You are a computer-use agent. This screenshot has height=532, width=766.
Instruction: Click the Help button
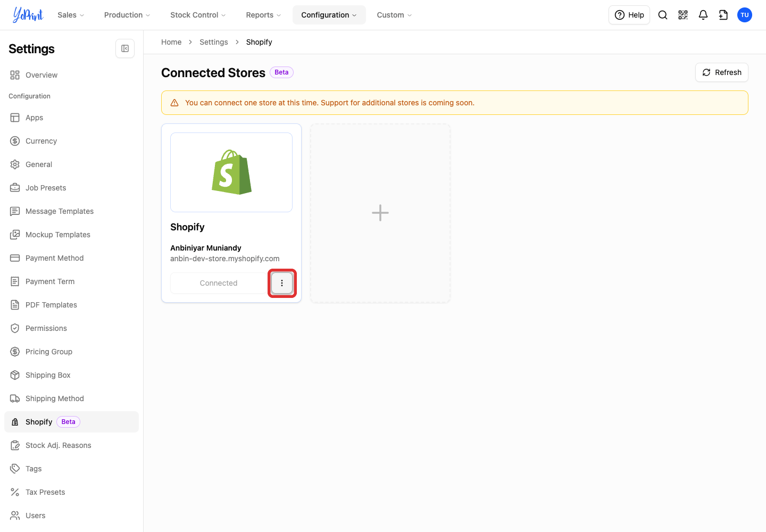pos(629,15)
